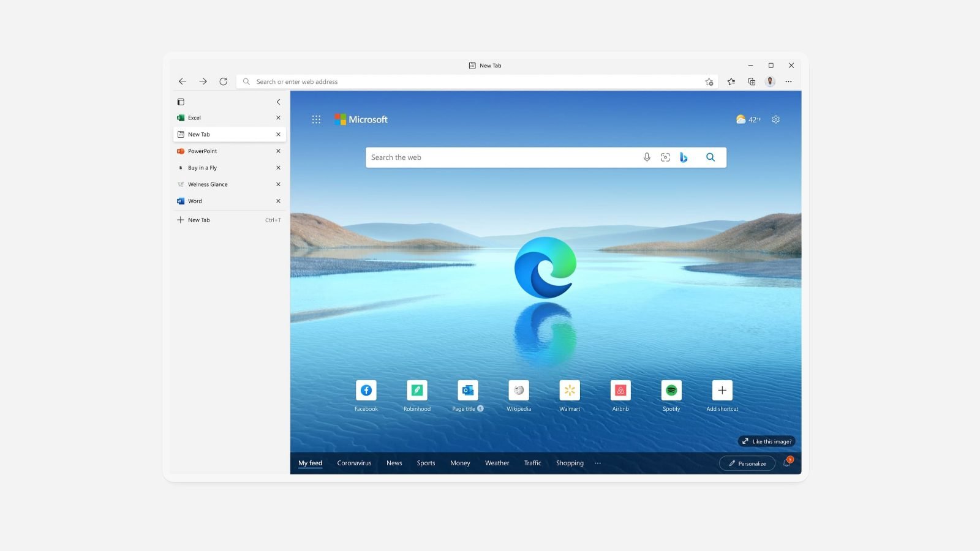
Task: Open visual search with the camera icon
Action: tap(665, 157)
